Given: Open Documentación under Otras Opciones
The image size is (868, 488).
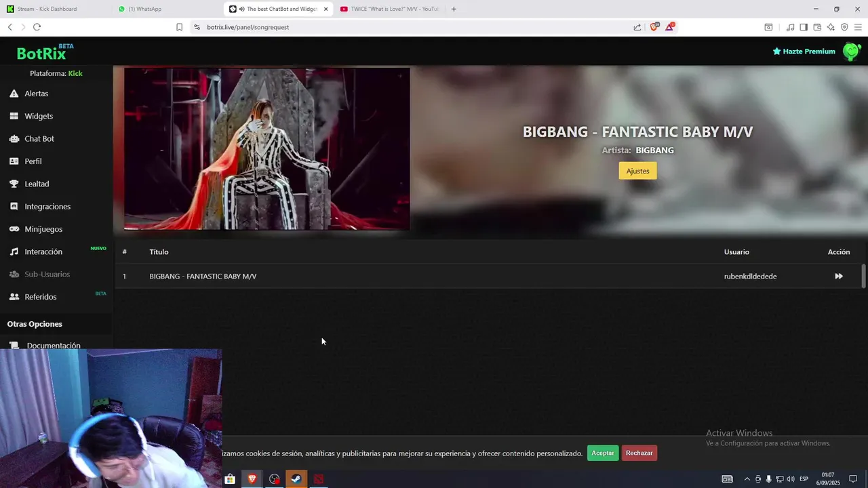Looking at the screenshot, I should coord(53,346).
